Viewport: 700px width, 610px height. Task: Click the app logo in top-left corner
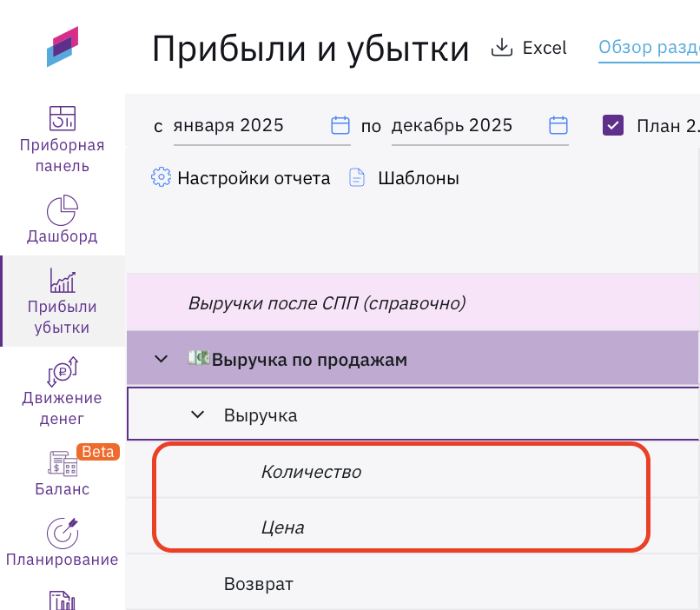[63, 46]
